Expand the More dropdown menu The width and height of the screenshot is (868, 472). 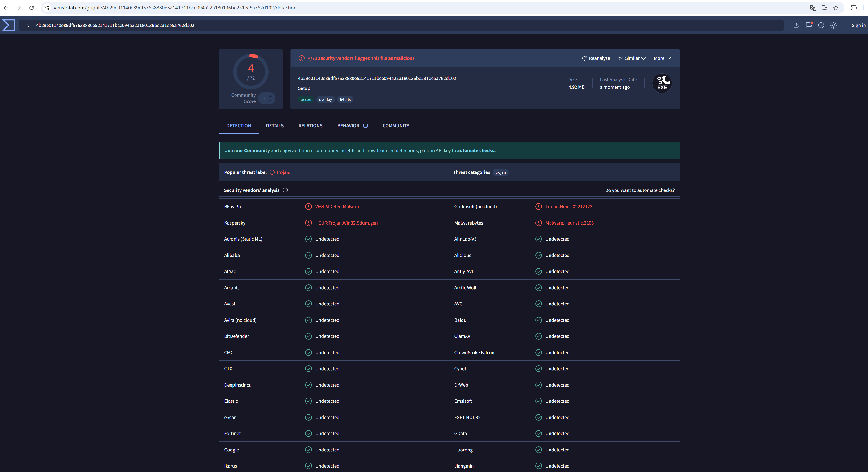tap(662, 58)
